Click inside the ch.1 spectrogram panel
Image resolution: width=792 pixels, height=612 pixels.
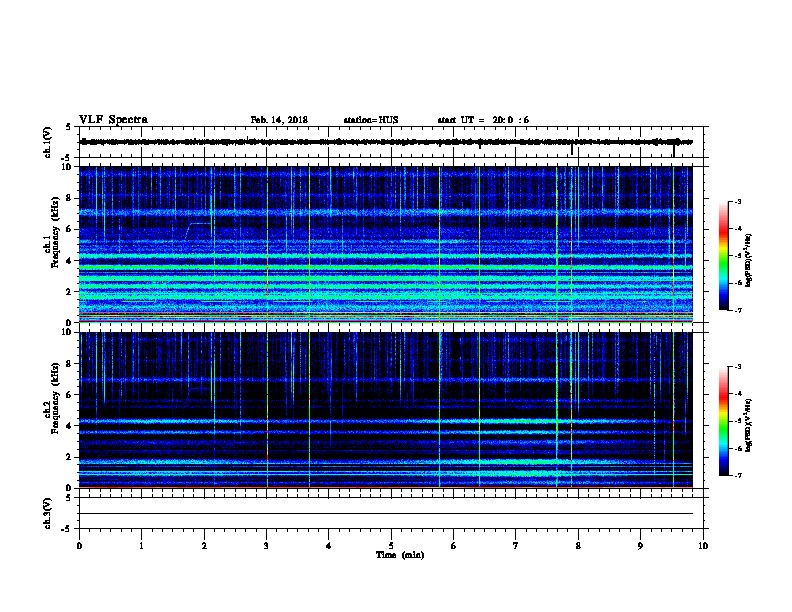pos(385,244)
